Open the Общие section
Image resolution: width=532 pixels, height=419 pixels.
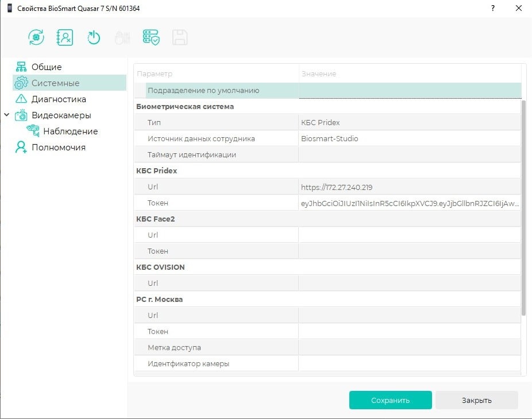click(x=47, y=67)
